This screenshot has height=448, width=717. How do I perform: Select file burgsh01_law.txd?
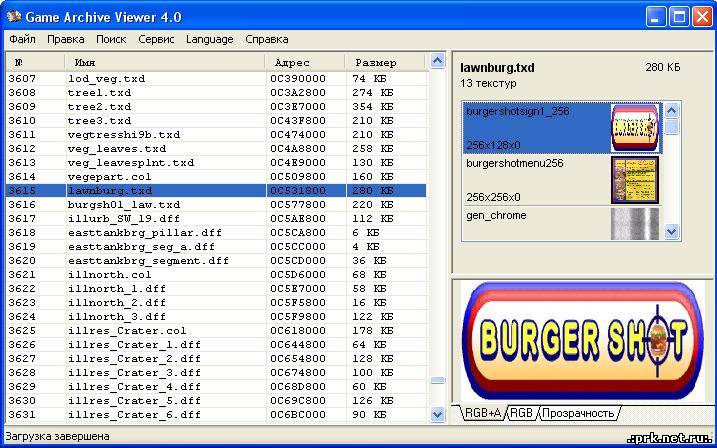point(124,205)
